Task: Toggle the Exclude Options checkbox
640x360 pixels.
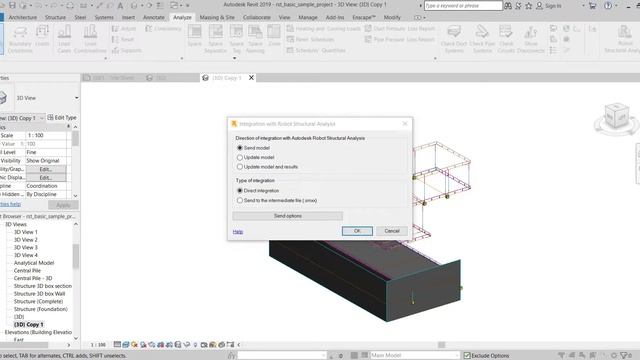Action: pos(467,356)
